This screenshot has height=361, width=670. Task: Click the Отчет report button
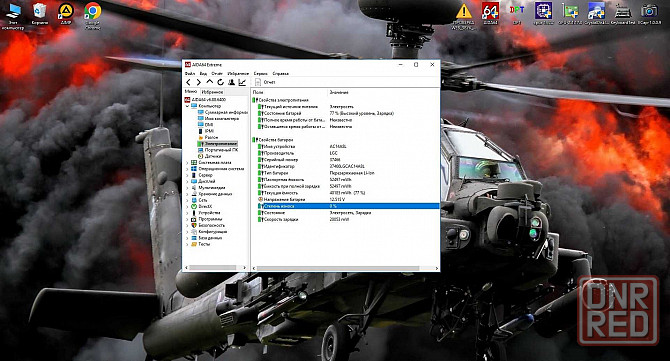265,82
